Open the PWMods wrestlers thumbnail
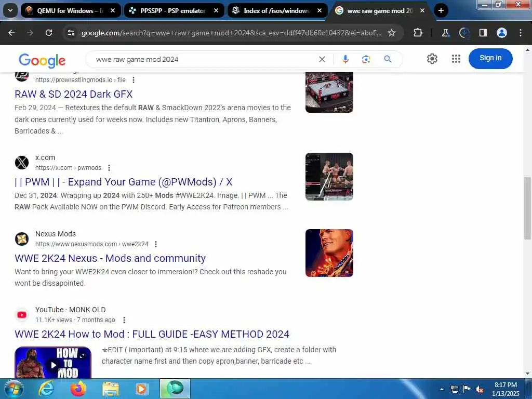Viewport: 532px width, 399px height. pyautogui.click(x=329, y=177)
